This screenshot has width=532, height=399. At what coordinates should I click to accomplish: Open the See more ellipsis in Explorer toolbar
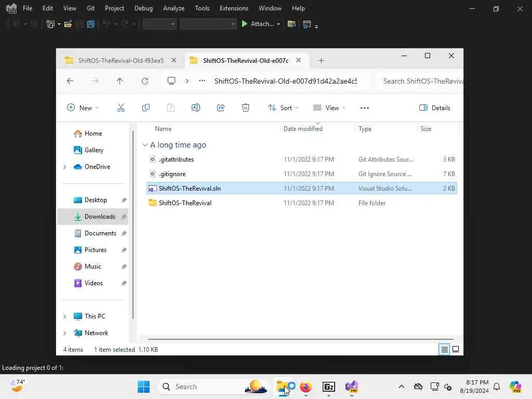[364, 108]
